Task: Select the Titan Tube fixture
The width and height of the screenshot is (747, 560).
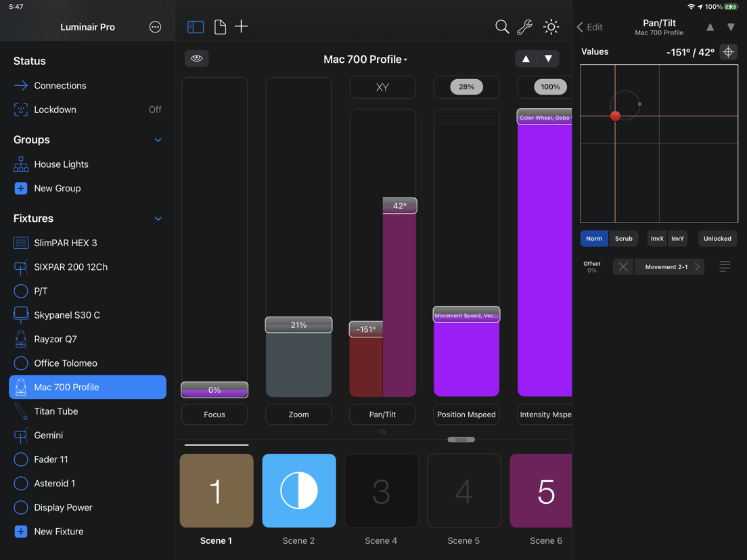Action: (x=88, y=411)
